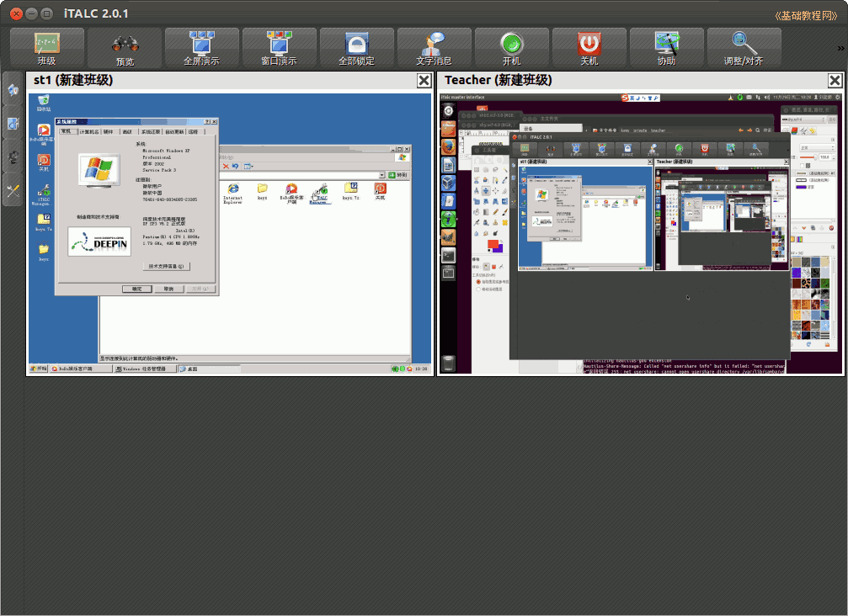
Task: Click the red foreground color swatch in GIMP
Action: click(x=493, y=244)
